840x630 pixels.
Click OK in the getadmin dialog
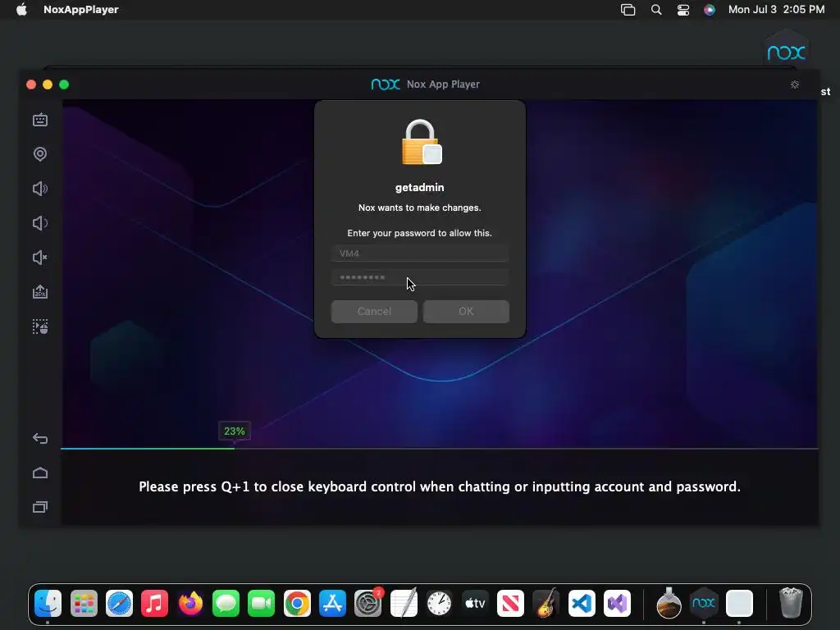[466, 311]
